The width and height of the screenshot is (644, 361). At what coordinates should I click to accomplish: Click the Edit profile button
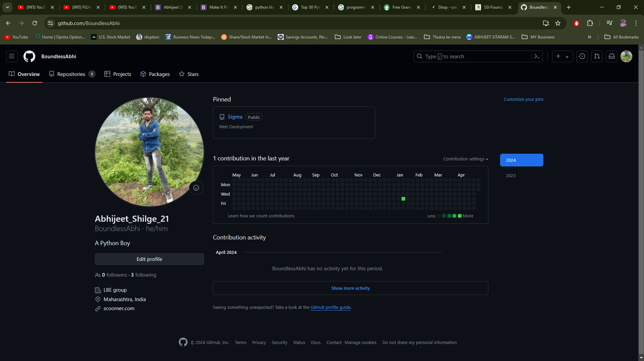149,259
